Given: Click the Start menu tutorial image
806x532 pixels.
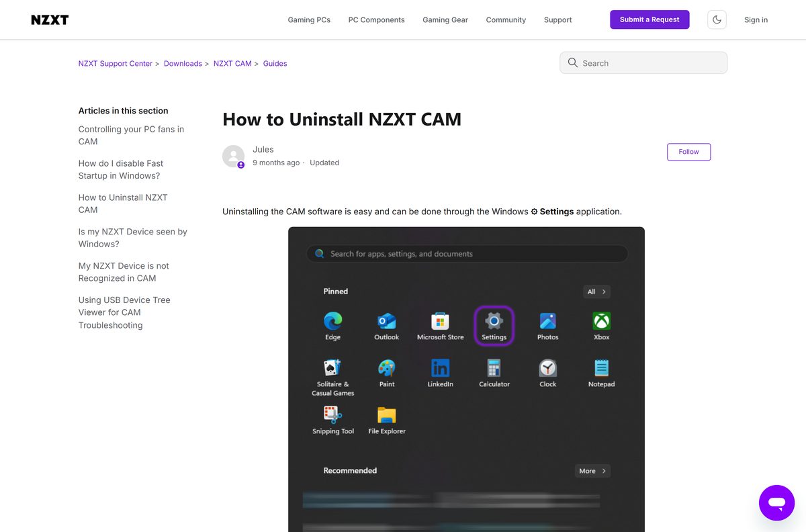Looking at the screenshot, I should (466, 380).
